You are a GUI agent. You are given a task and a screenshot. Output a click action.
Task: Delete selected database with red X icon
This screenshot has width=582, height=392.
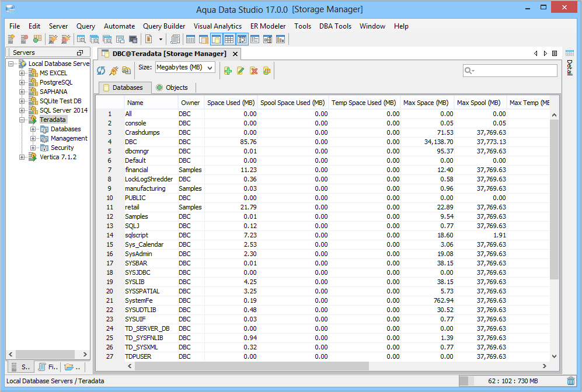[x=253, y=71]
